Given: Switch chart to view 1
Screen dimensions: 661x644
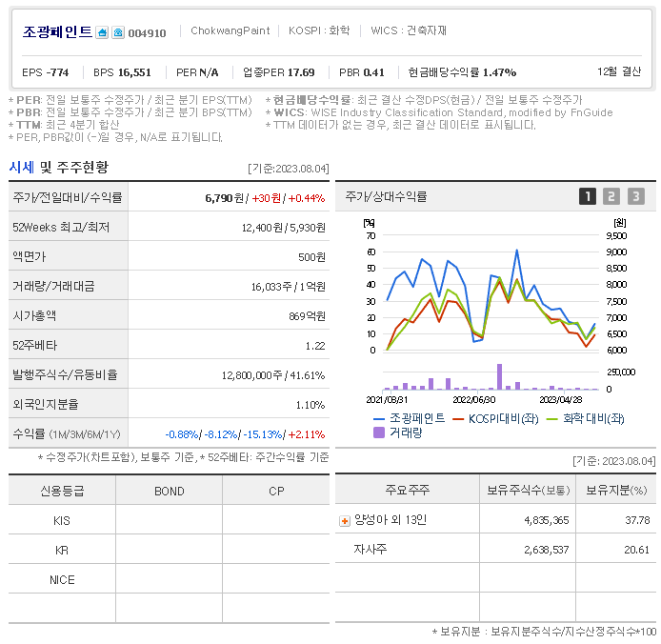Looking at the screenshot, I should pyautogui.click(x=588, y=196).
